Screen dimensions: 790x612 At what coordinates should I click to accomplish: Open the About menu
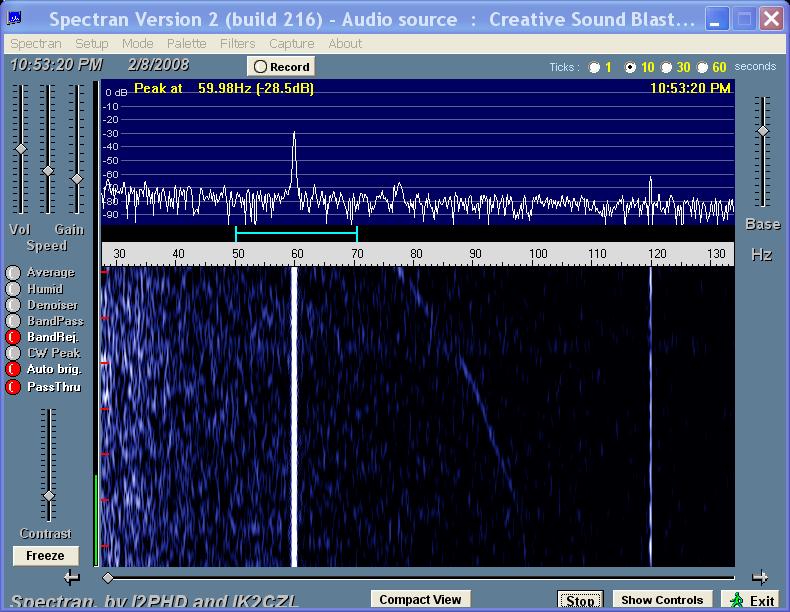click(x=345, y=44)
